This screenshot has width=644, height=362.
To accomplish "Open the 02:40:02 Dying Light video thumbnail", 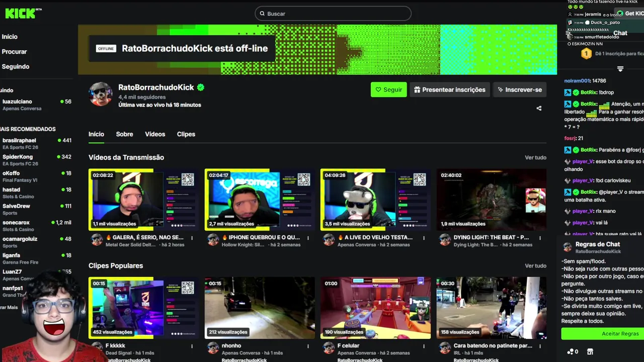I will pyautogui.click(x=491, y=200).
